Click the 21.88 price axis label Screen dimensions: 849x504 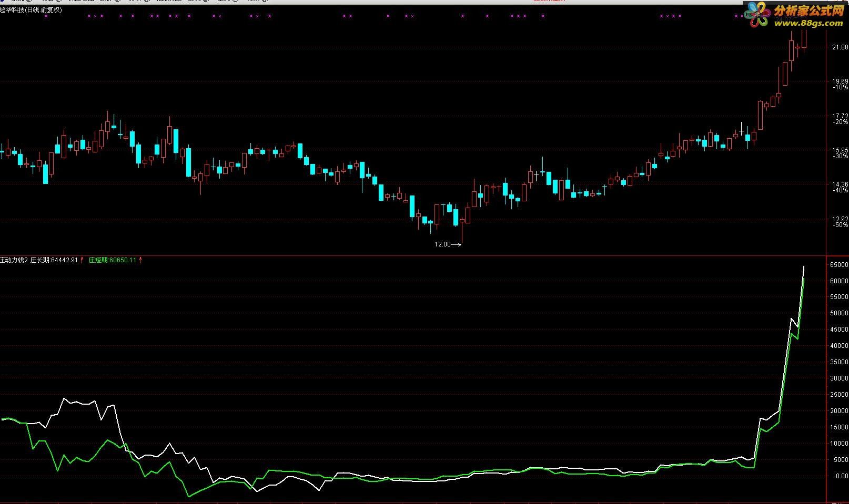tap(841, 47)
